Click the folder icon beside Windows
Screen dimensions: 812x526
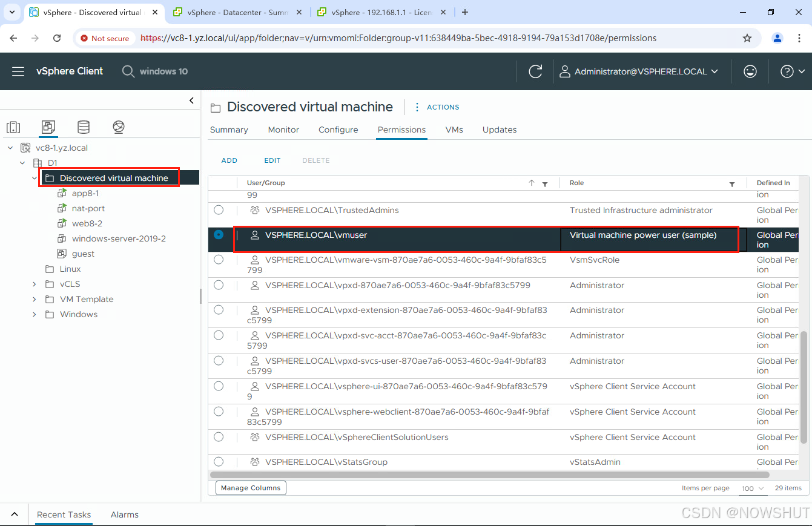pos(50,314)
